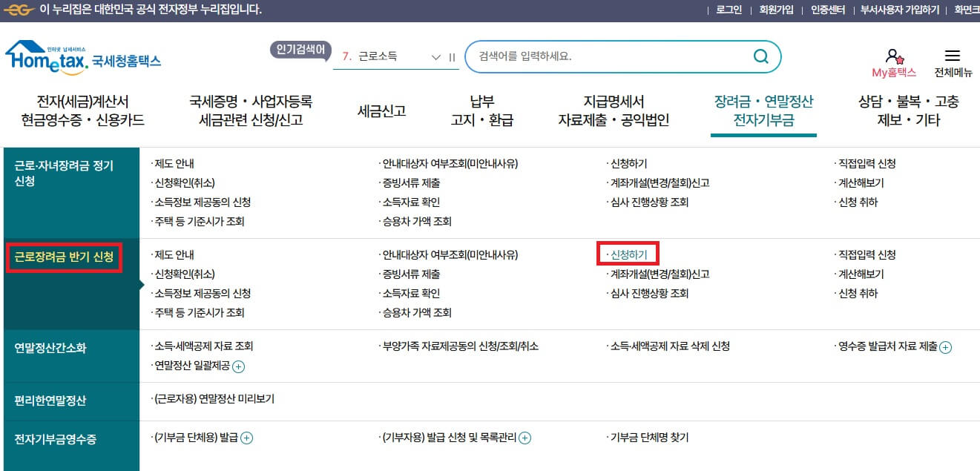
Task: Expand the (기부자용) 발급 신청 plus icon
Action: (x=524, y=438)
